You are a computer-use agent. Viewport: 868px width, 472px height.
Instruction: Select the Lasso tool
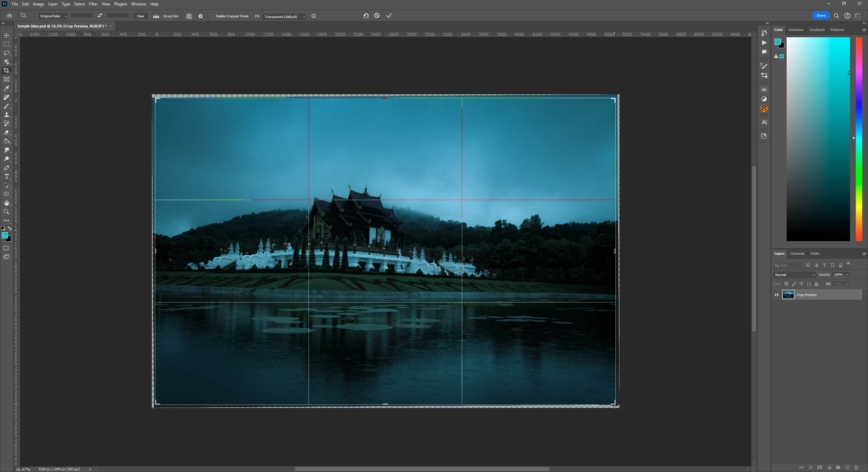click(6, 53)
